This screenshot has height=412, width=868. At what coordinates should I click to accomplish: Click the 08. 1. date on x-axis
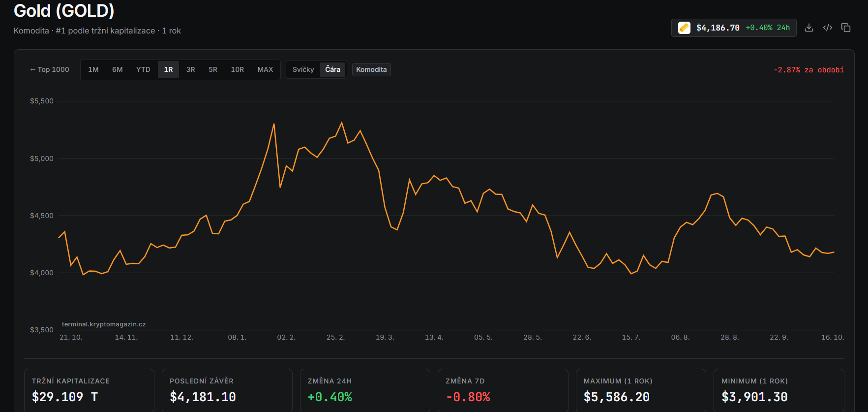[x=237, y=337]
